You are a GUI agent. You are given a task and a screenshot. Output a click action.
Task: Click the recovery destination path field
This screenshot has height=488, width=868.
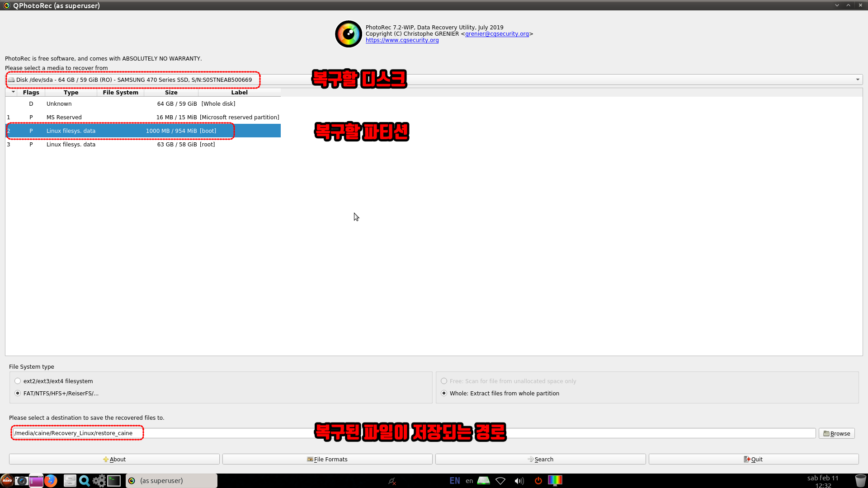tap(407, 433)
